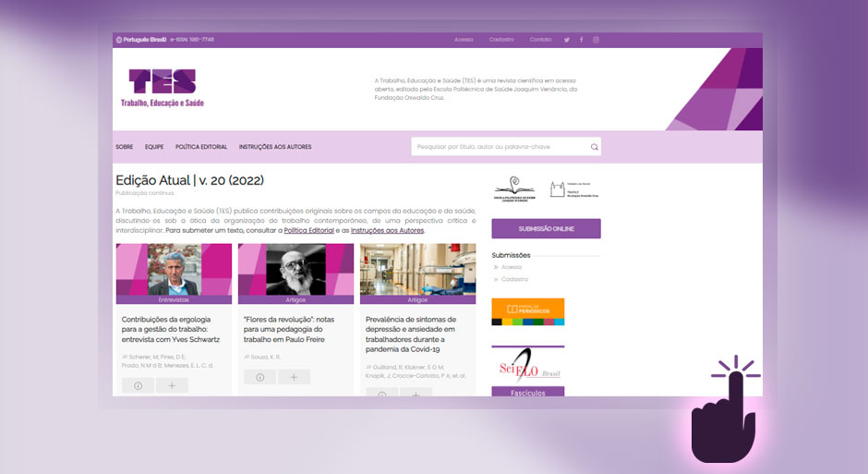Click 'Souza, K. R.' author text

coord(266,358)
